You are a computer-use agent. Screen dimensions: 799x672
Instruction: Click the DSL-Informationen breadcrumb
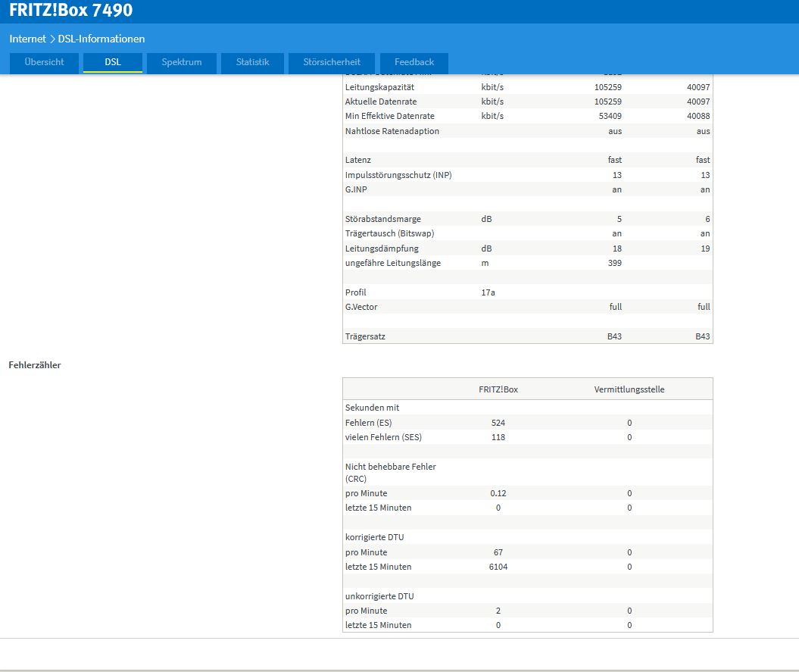tap(101, 39)
